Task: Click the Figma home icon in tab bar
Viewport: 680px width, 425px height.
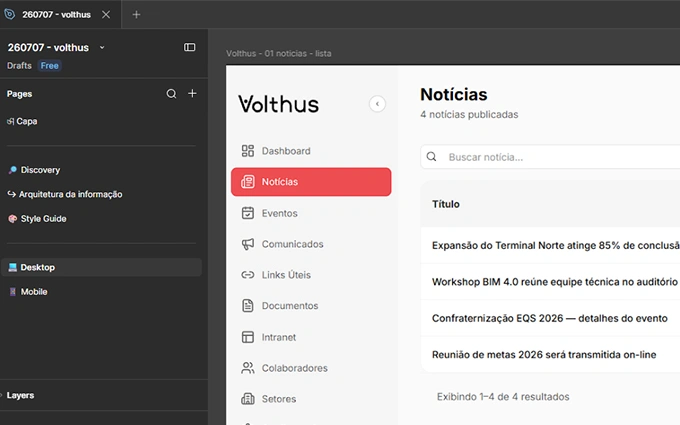Action: tap(10, 14)
